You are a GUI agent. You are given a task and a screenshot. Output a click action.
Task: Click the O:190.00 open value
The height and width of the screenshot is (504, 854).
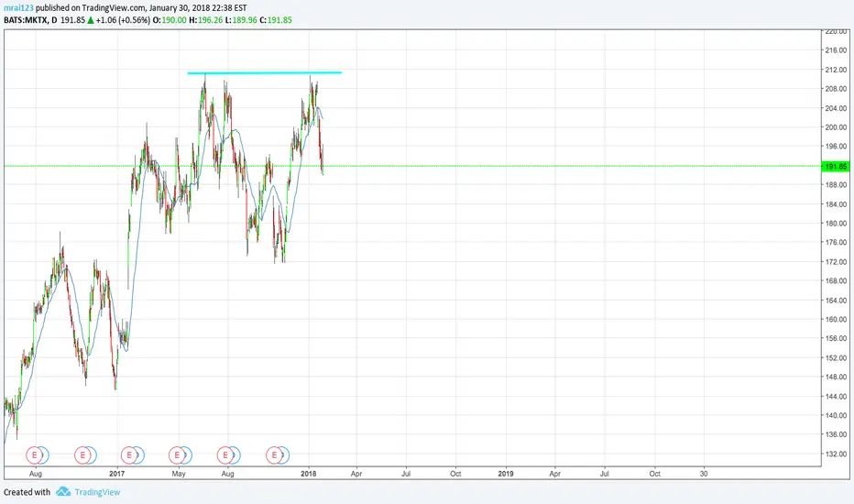tap(169, 20)
